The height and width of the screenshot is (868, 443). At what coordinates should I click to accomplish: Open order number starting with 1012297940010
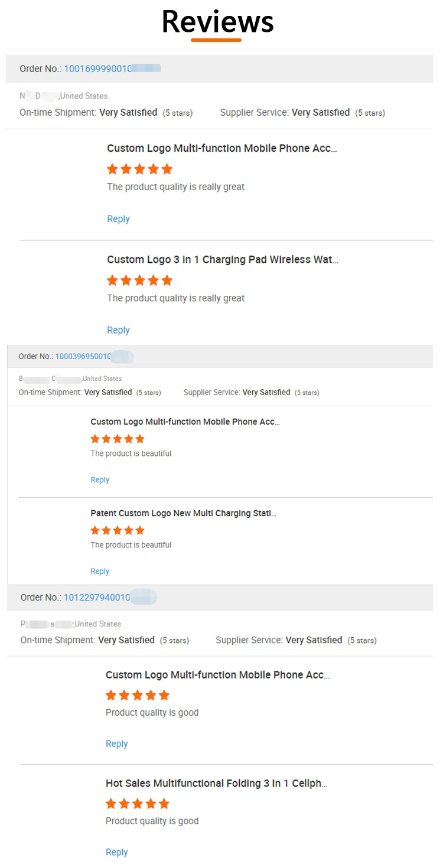coord(97,597)
